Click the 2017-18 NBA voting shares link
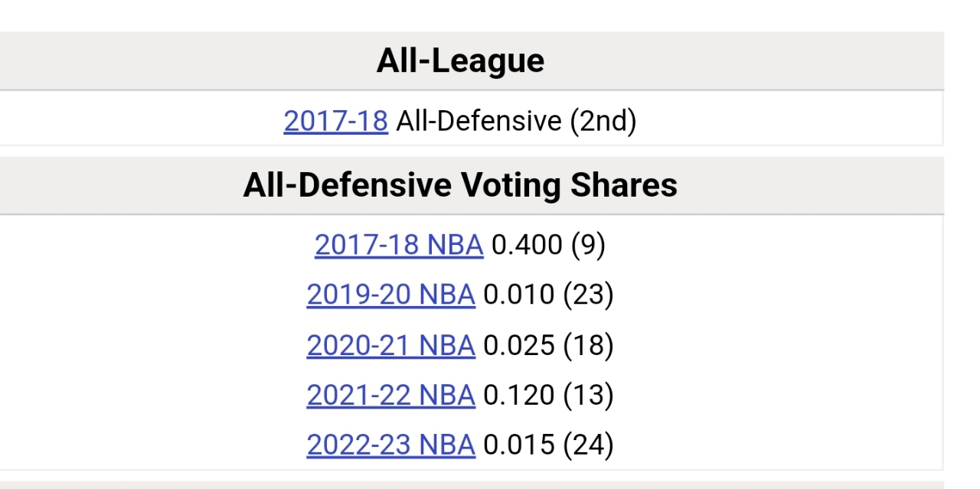This screenshot has width=980, height=489. click(399, 245)
